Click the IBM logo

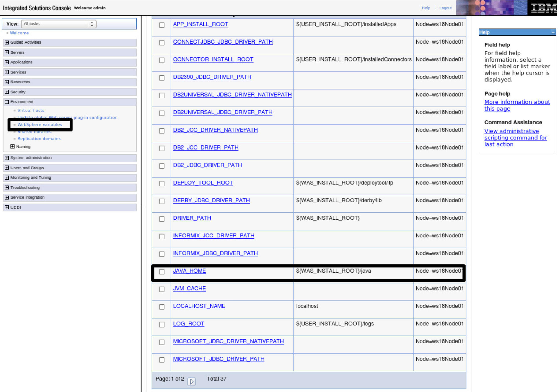(543, 8)
